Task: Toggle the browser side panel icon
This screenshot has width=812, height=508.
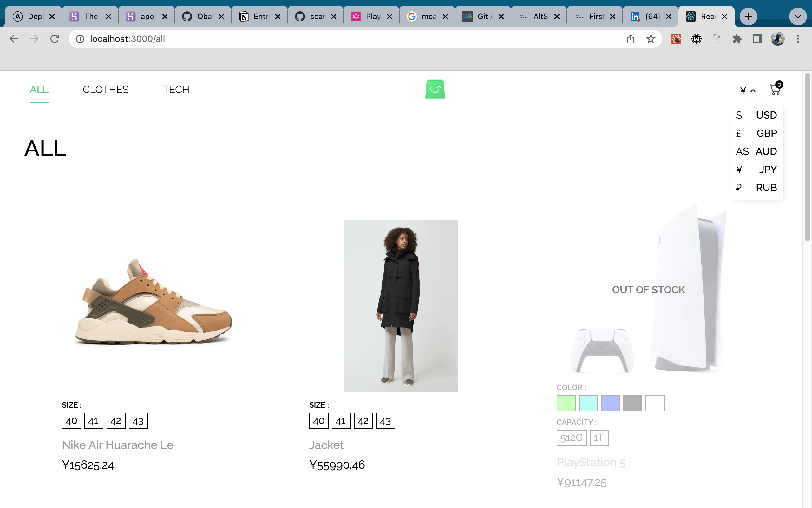Action: tap(757, 39)
